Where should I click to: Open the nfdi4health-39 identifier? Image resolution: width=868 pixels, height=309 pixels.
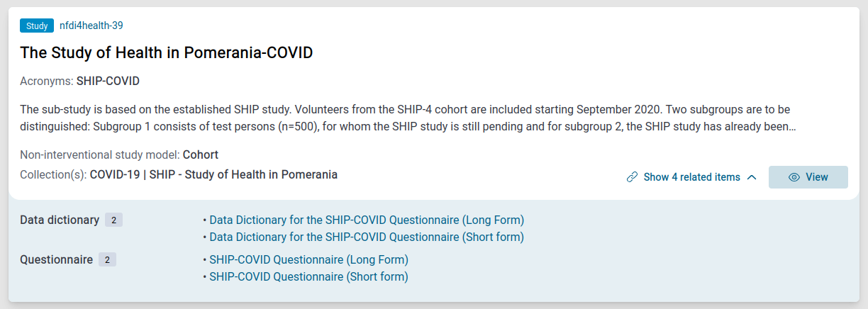[91, 26]
